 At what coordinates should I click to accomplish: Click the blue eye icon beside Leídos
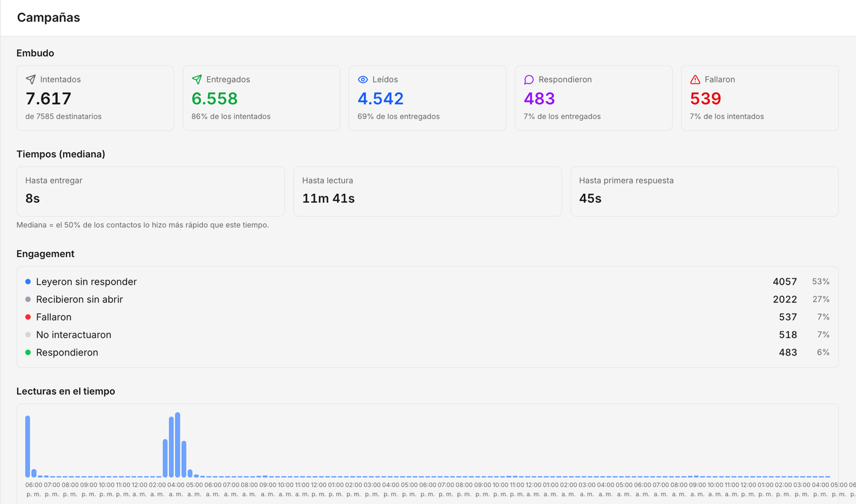pos(363,79)
